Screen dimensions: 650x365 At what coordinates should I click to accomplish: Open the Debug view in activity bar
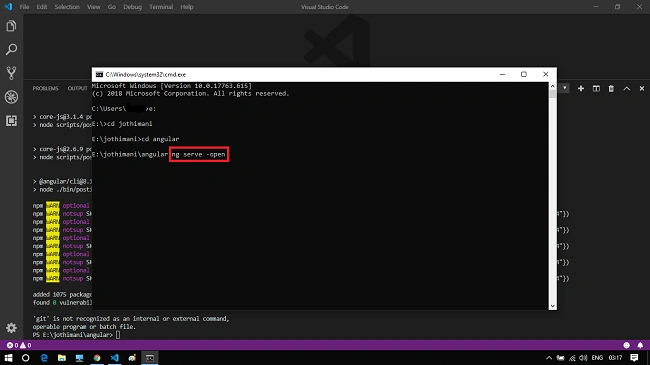[x=11, y=97]
